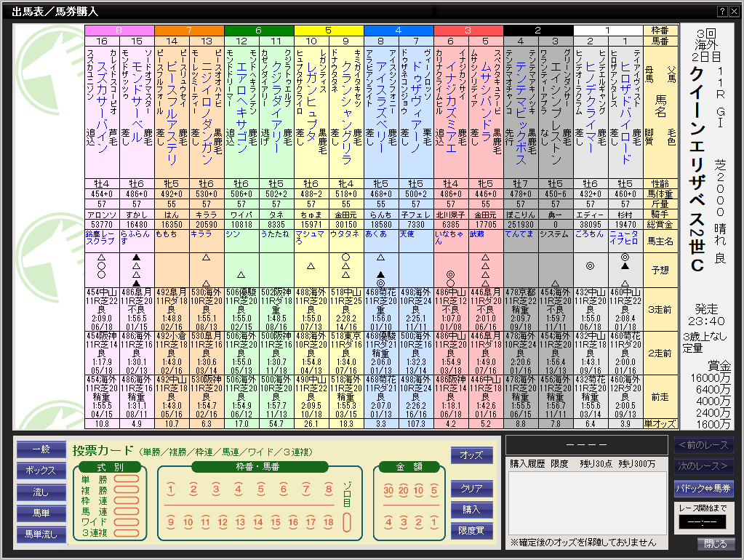
Task: Switch to 馬単流し betting mode
Action: 41,535
